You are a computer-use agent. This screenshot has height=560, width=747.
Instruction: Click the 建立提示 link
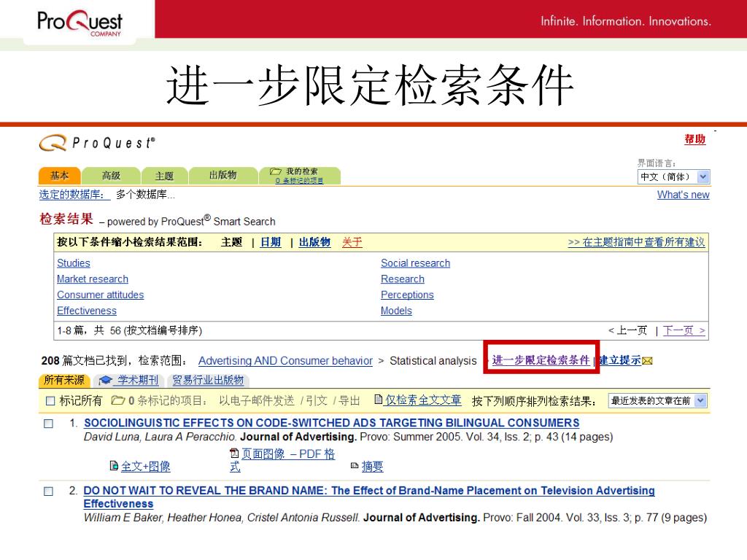[620, 360]
